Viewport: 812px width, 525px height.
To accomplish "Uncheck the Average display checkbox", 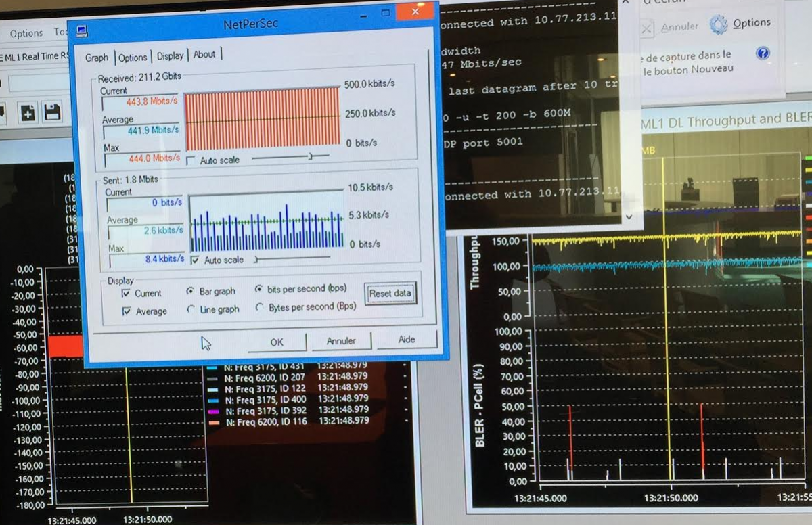I will tap(126, 311).
